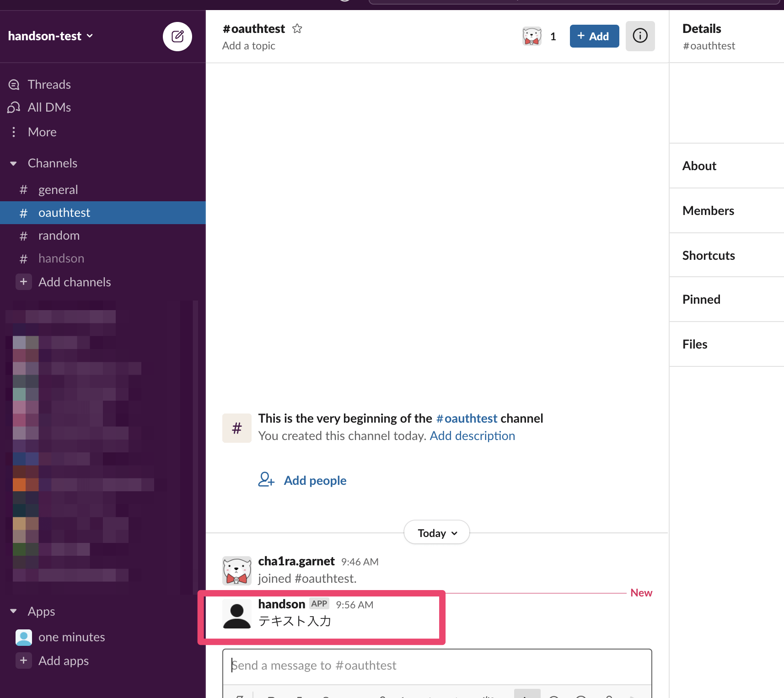Expand the Members section in Details

pyautogui.click(x=726, y=211)
